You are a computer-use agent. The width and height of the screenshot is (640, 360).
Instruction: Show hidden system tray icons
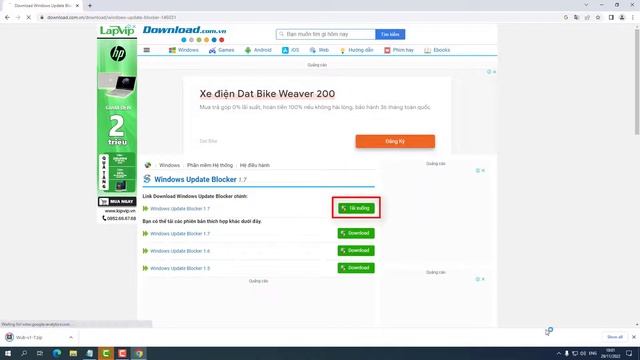(x=559, y=353)
